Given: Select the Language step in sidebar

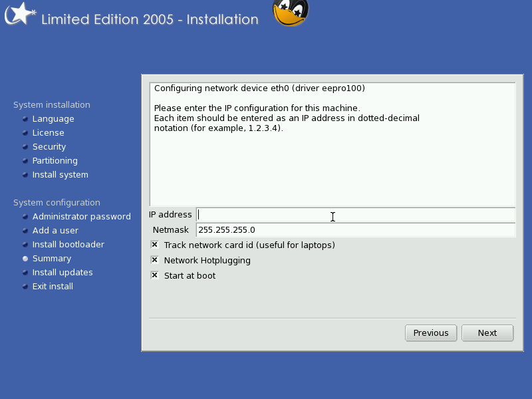Looking at the screenshot, I should click(x=53, y=119).
